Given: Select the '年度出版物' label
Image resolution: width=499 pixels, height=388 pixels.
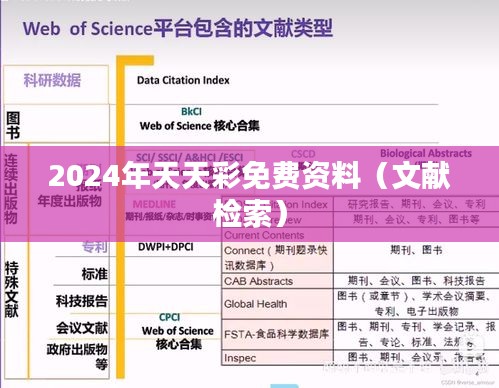Looking at the screenshot, I should coord(69,201).
